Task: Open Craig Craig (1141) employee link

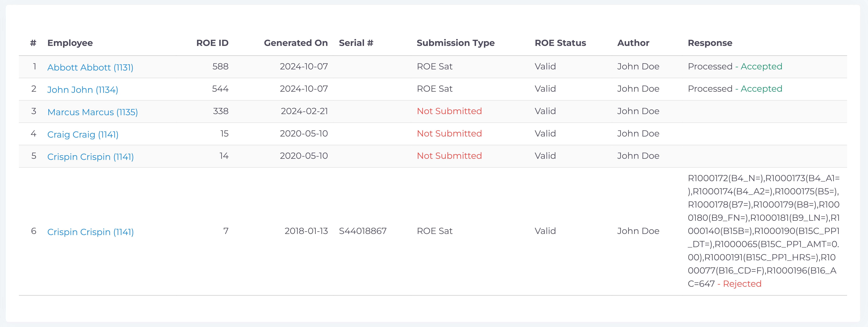Action: [83, 134]
